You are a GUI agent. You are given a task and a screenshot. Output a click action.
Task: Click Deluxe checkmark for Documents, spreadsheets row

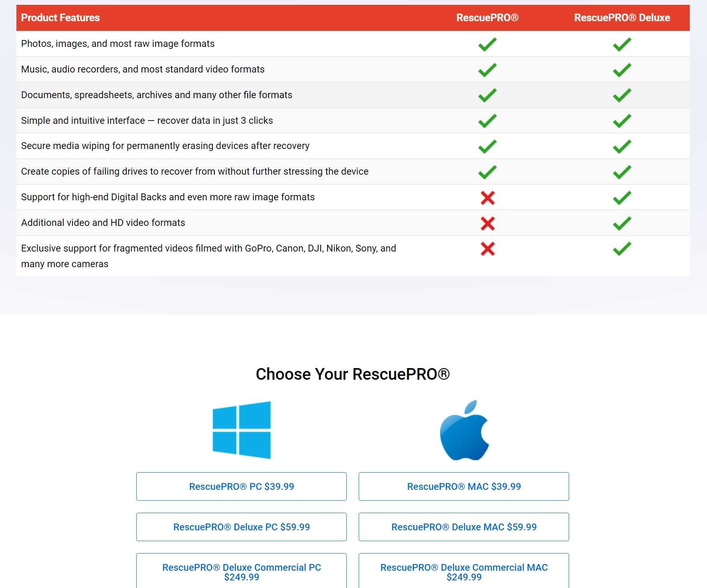click(x=622, y=95)
